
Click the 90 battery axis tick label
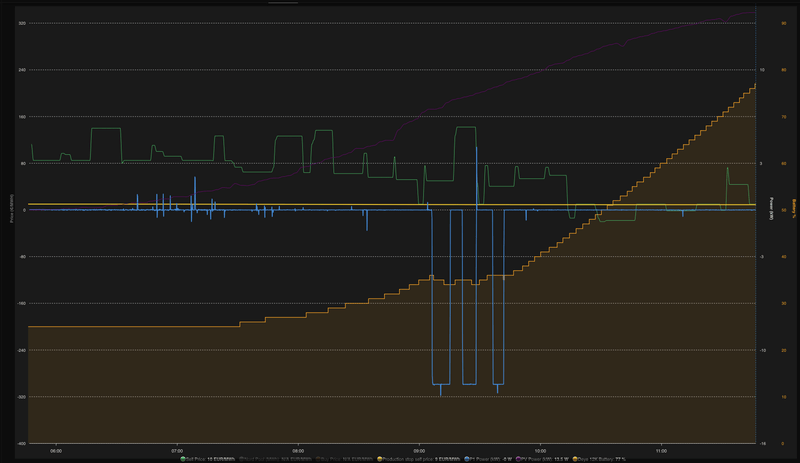[784, 23]
